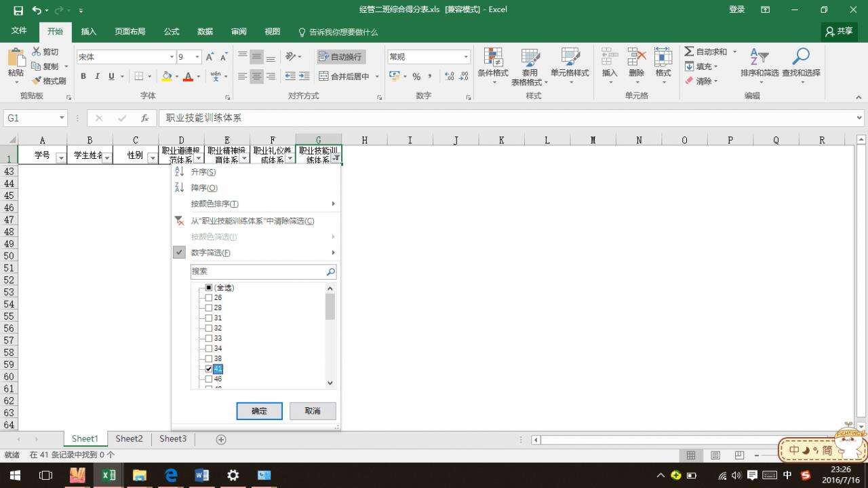Click the decrease indent icon

pyautogui.click(x=290, y=77)
